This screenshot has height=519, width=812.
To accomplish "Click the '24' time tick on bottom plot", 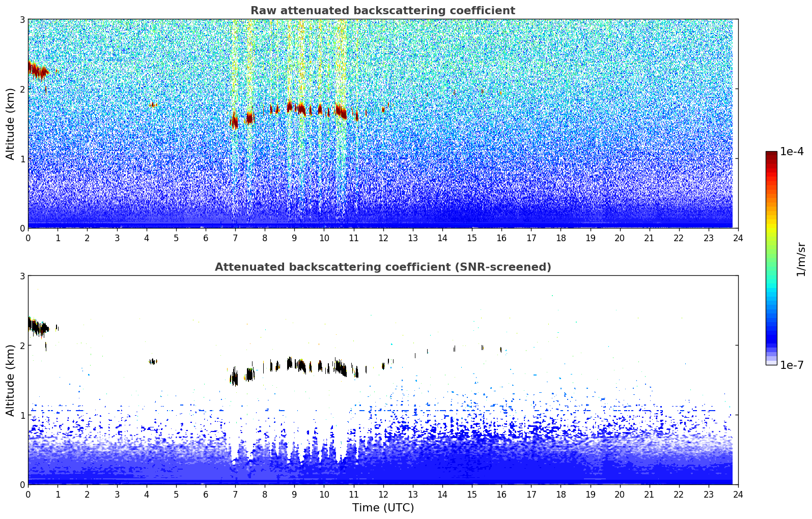I will pyautogui.click(x=738, y=494).
